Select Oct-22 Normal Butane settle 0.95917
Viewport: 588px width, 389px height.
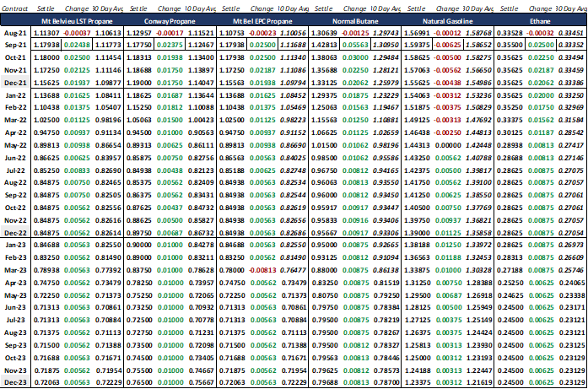tap(325, 208)
